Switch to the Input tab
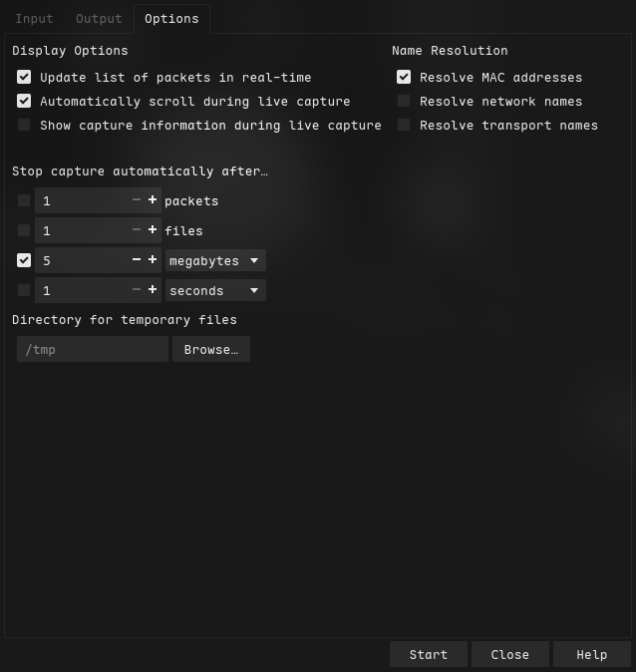The image size is (636, 672). tap(35, 18)
